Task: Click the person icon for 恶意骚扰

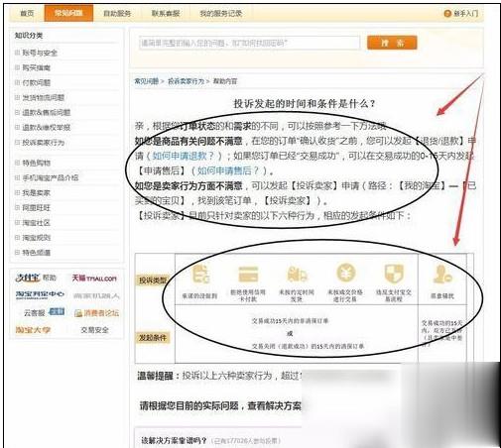Action: (442, 275)
